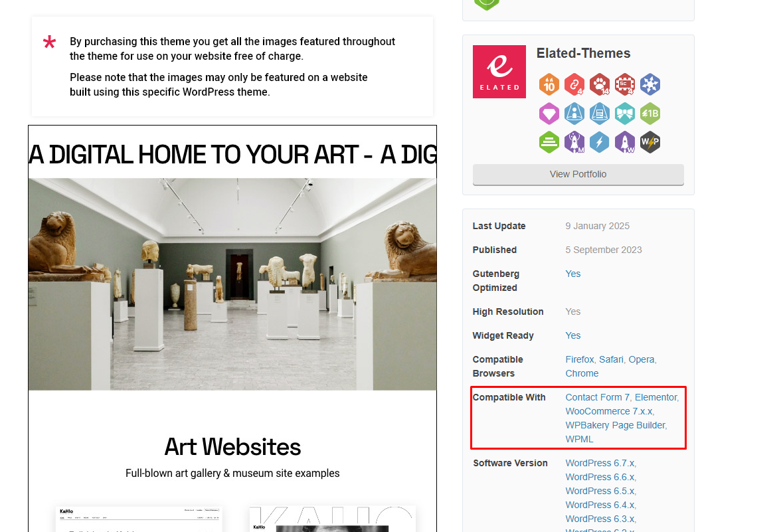Click the 'Please note that the images' paragraph
The image size is (783, 532).
tap(218, 85)
